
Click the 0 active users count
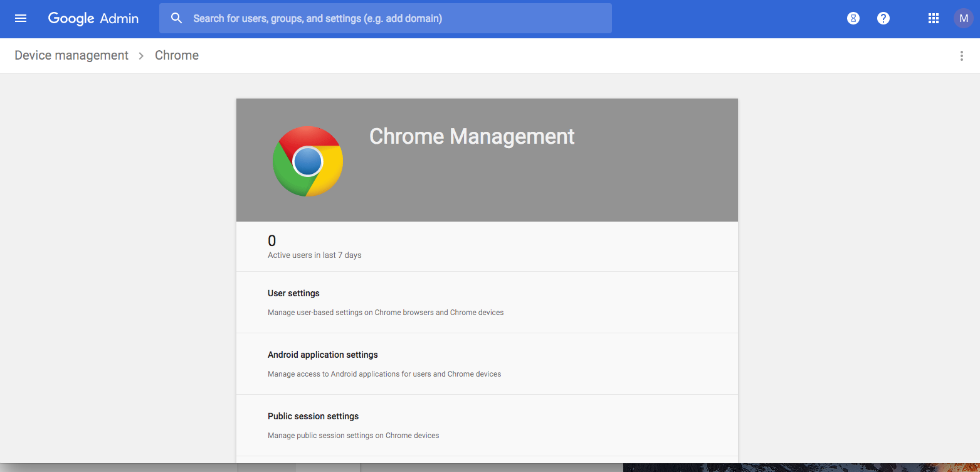272,240
